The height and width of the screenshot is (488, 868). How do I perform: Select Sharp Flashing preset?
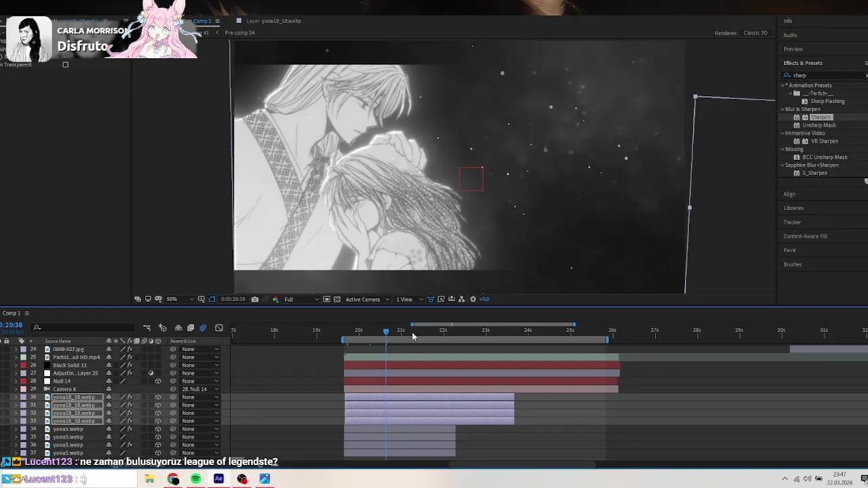[x=827, y=101]
